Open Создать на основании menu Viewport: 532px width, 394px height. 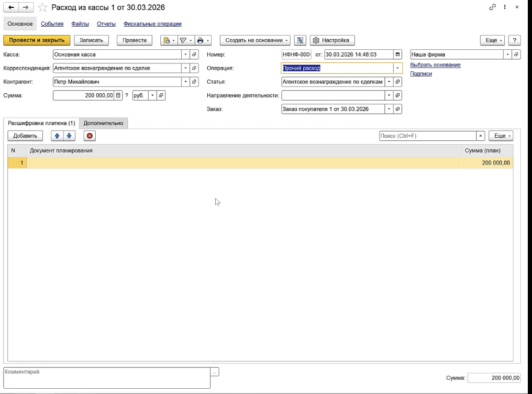point(255,40)
